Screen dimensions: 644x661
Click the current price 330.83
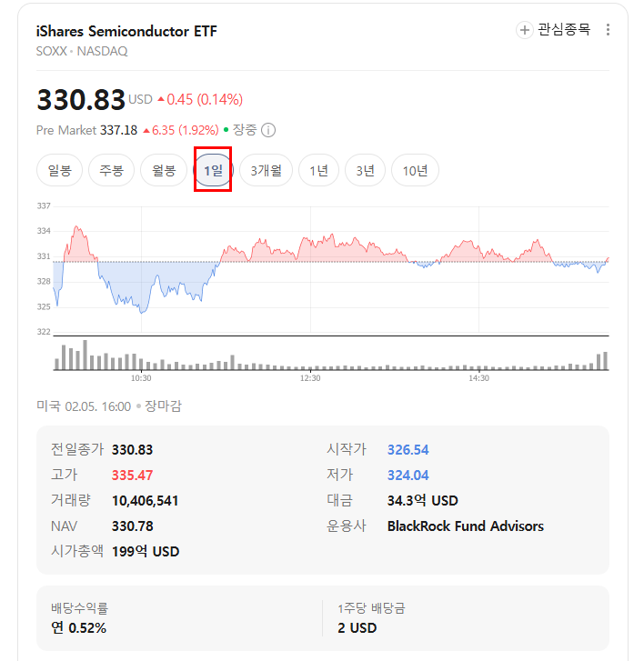click(81, 99)
